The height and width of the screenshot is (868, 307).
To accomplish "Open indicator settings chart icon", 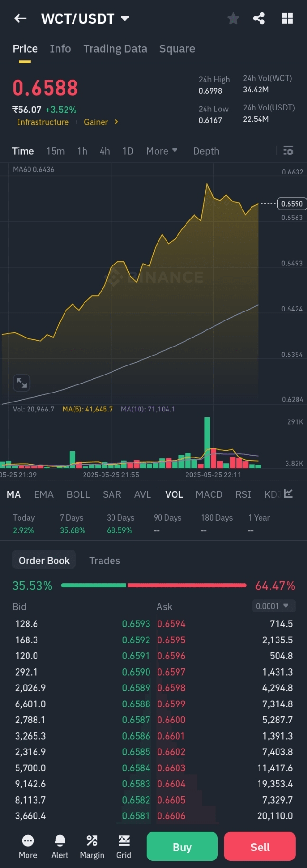I will (x=288, y=494).
